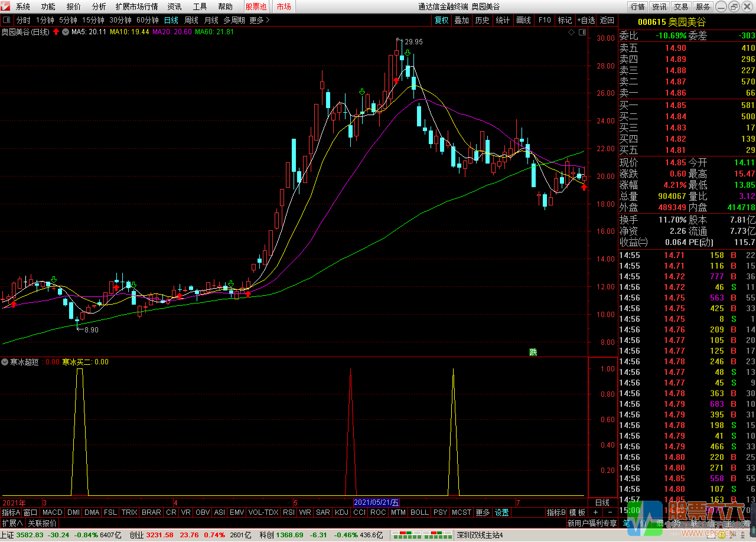The image size is (756, 542).
Task: Click the 标记 toolbar button
Action: pyautogui.click(x=565, y=20)
